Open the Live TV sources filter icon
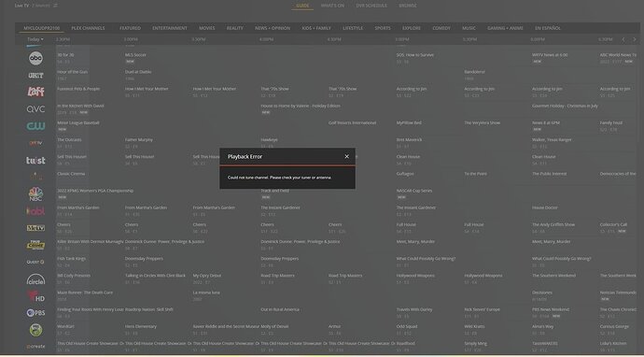Screen dimensions: 644x357 click(x=55, y=6)
